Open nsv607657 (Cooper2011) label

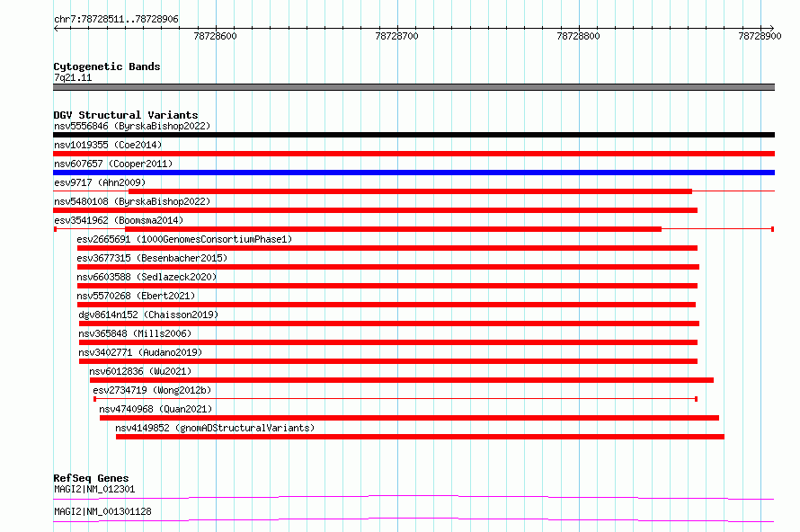click(x=113, y=164)
